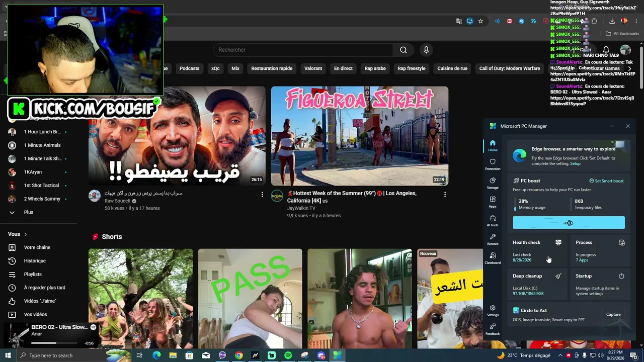Select the En direct category chip
Screen dimensions: 644x362
343,68
